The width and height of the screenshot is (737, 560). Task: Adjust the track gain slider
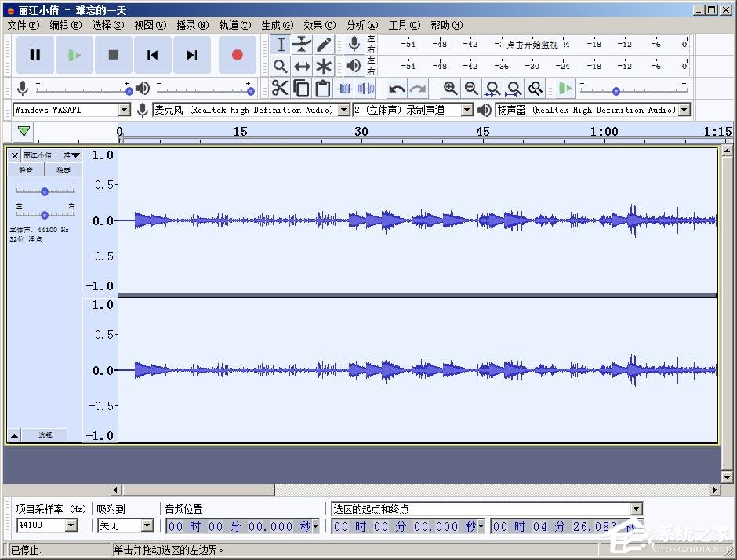[x=44, y=191]
